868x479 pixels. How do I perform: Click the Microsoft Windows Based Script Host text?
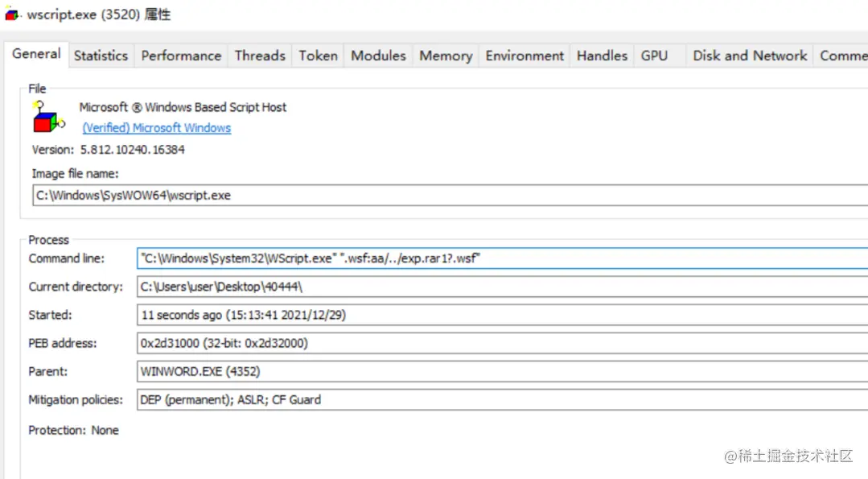pos(183,107)
